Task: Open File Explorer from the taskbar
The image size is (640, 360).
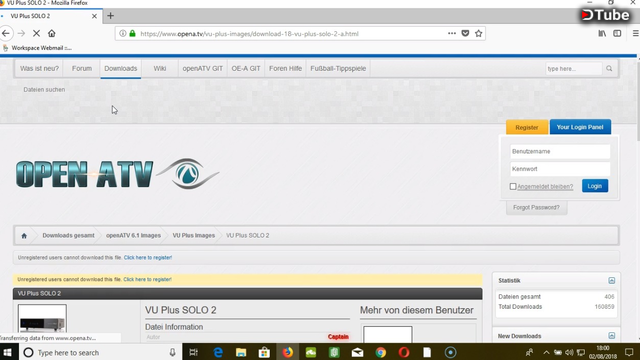Action: 241,352
